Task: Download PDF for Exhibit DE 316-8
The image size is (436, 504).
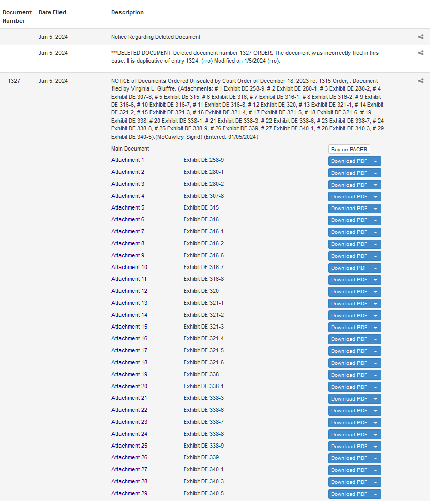Action: click(349, 280)
